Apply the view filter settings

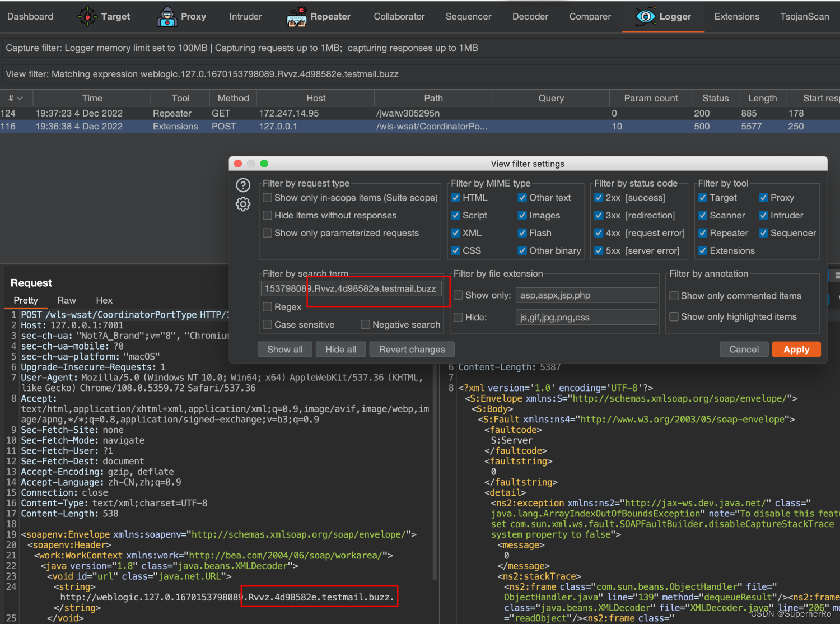[796, 350]
